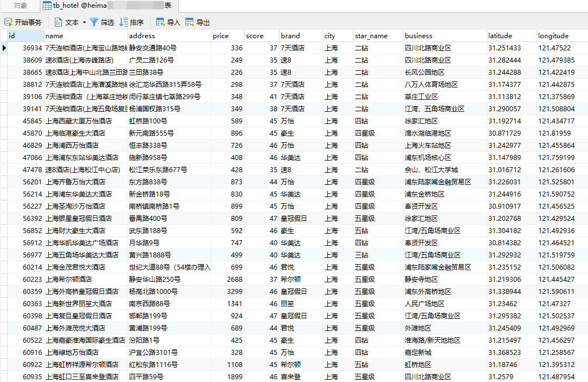Click the 文本 (Text) view icon
This screenshot has height=382, width=588.
[x=58, y=23]
